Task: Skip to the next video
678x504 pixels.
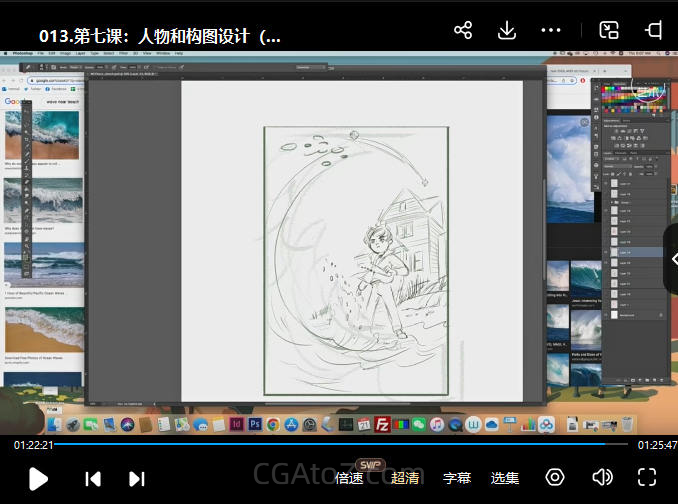Action: tap(137, 478)
